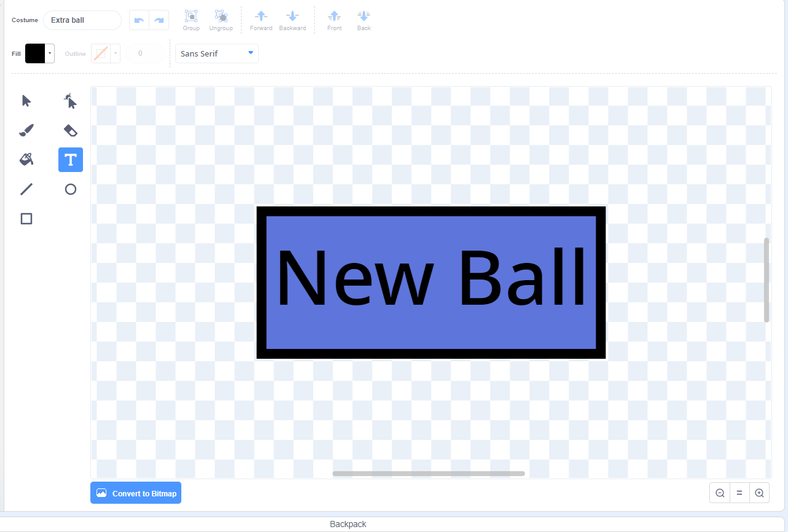Select the Eraser tool
This screenshot has height=532, width=788.
70,130
